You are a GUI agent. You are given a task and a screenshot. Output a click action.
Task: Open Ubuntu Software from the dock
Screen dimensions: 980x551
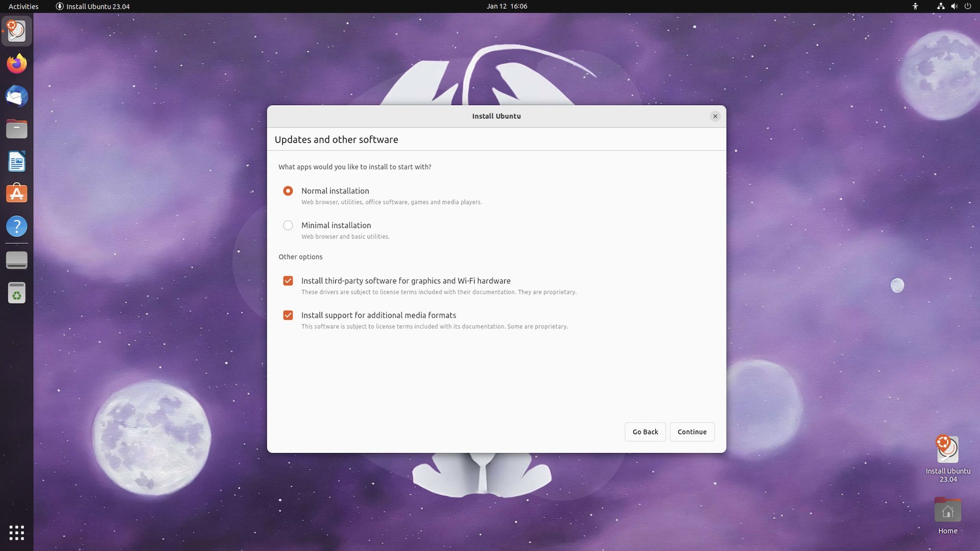click(17, 194)
